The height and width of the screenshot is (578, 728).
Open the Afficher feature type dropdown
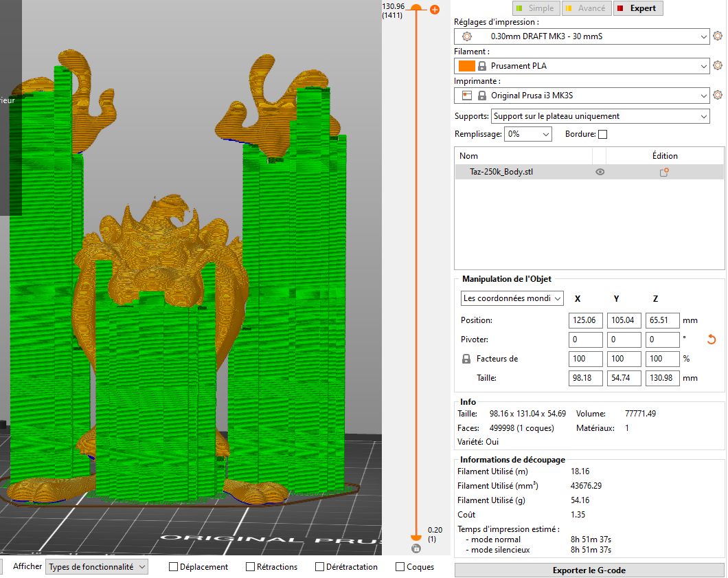point(97,567)
